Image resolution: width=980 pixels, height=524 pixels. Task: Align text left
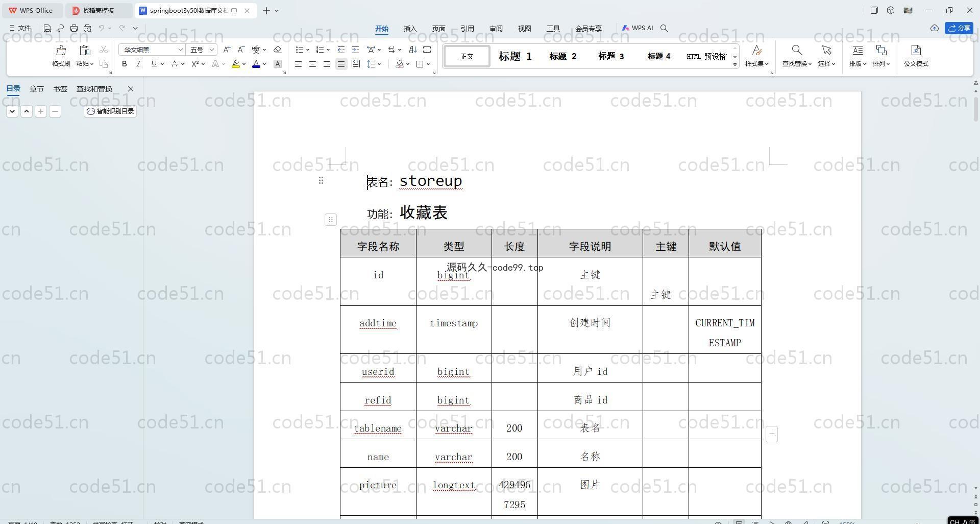(x=298, y=64)
